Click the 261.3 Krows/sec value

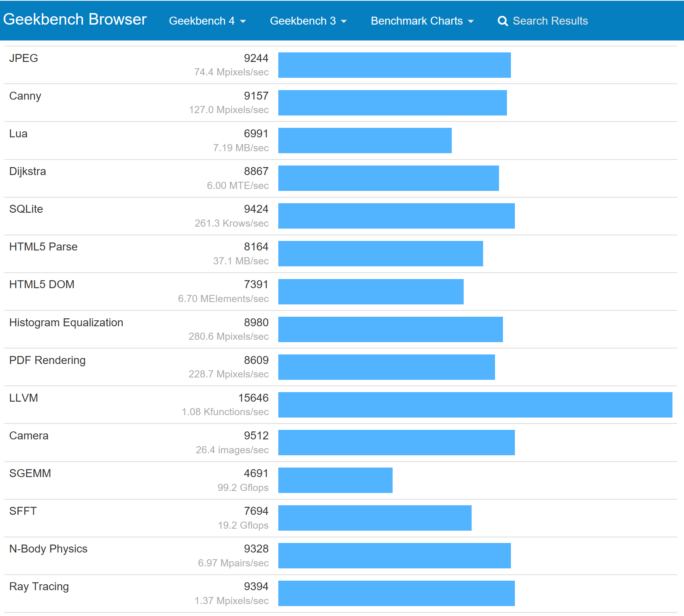pyautogui.click(x=231, y=223)
